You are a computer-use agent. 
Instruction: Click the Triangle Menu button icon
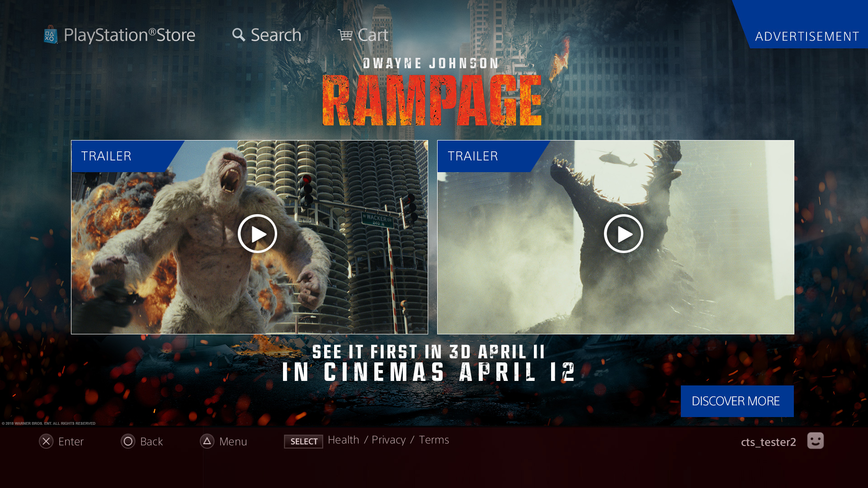click(207, 441)
